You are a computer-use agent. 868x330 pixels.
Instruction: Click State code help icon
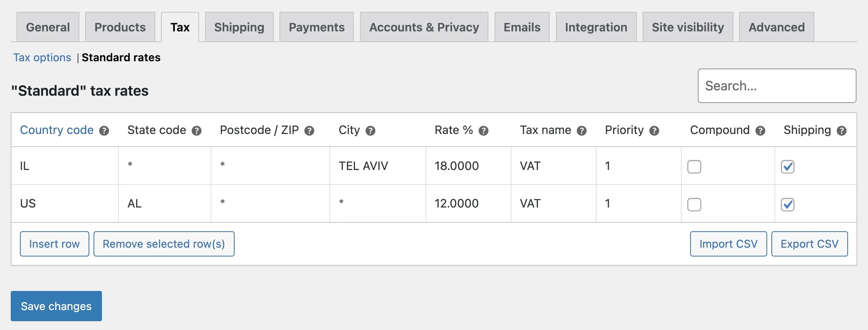click(x=197, y=131)
